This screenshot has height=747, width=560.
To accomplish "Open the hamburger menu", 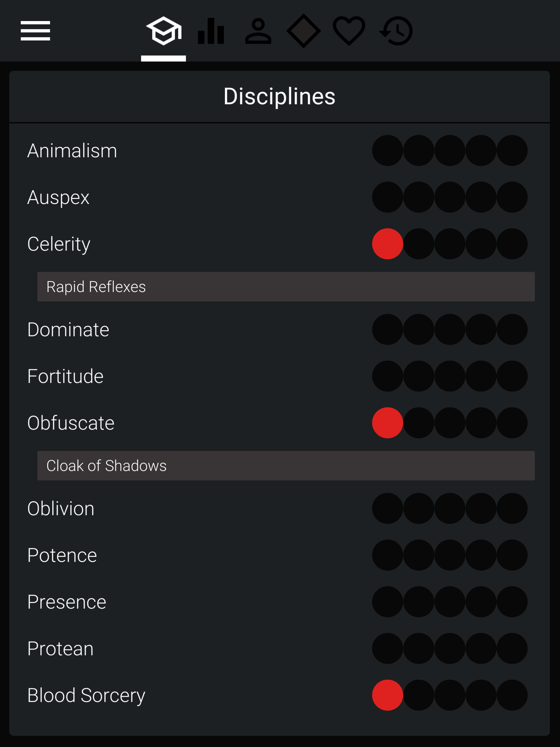I will 35,31.
